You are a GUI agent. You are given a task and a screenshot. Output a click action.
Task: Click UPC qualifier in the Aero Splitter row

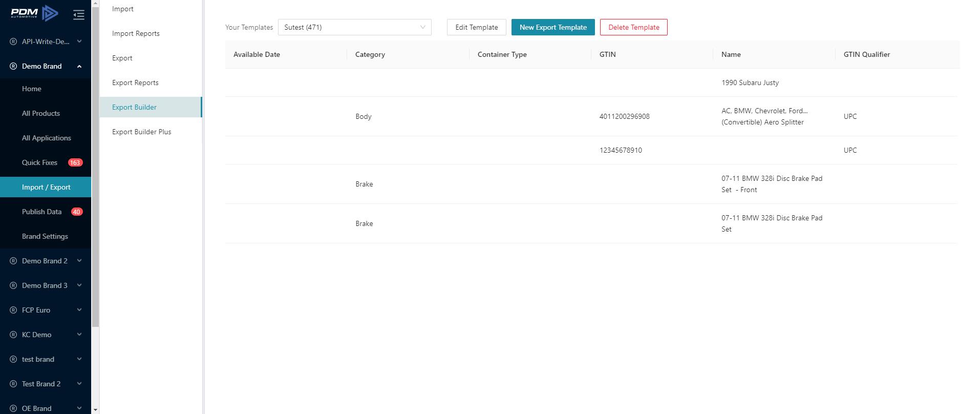pyautogui.click(x=850, y=116)
